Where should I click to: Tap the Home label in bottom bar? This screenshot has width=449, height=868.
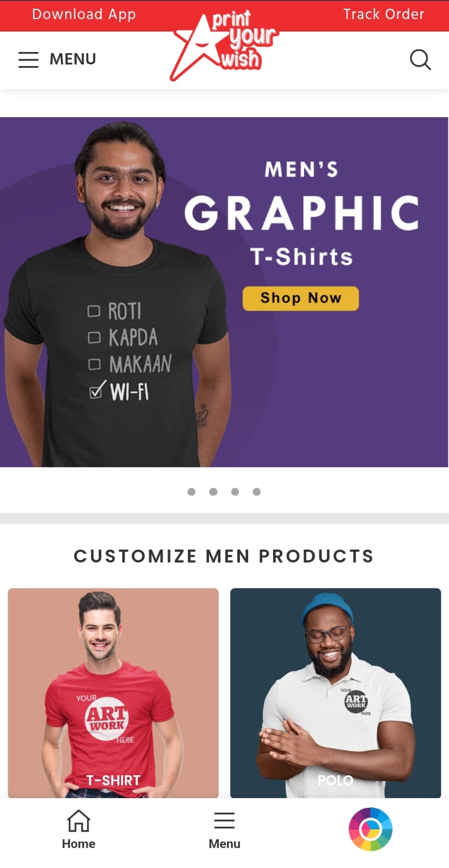(79, 844)
